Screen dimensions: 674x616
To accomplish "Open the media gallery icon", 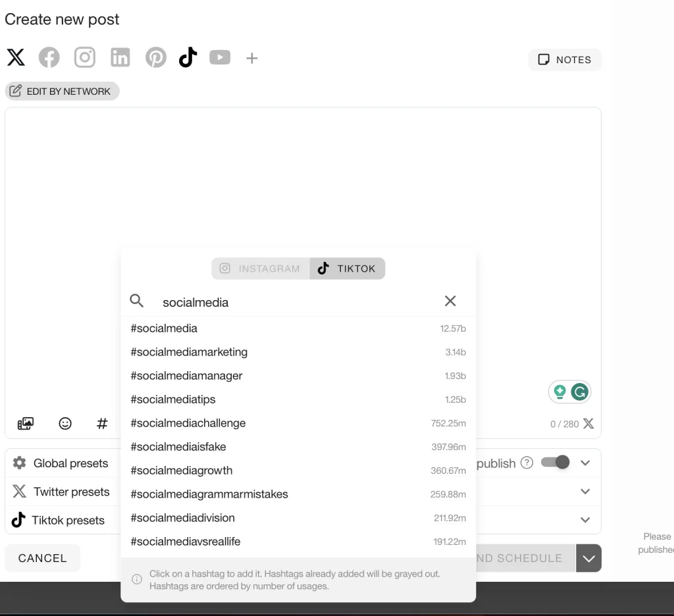I will 26,423.
